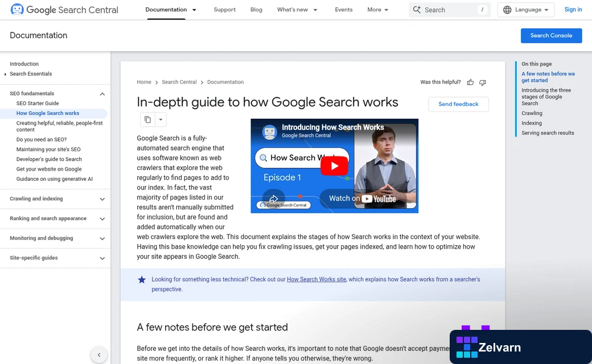Jump to A few notes before we get started
Viewport: 592px width, 364px height.
coord(548,77)
